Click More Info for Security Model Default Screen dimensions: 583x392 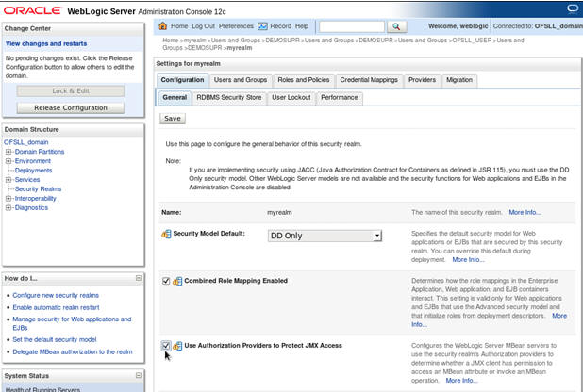point(468,260)
